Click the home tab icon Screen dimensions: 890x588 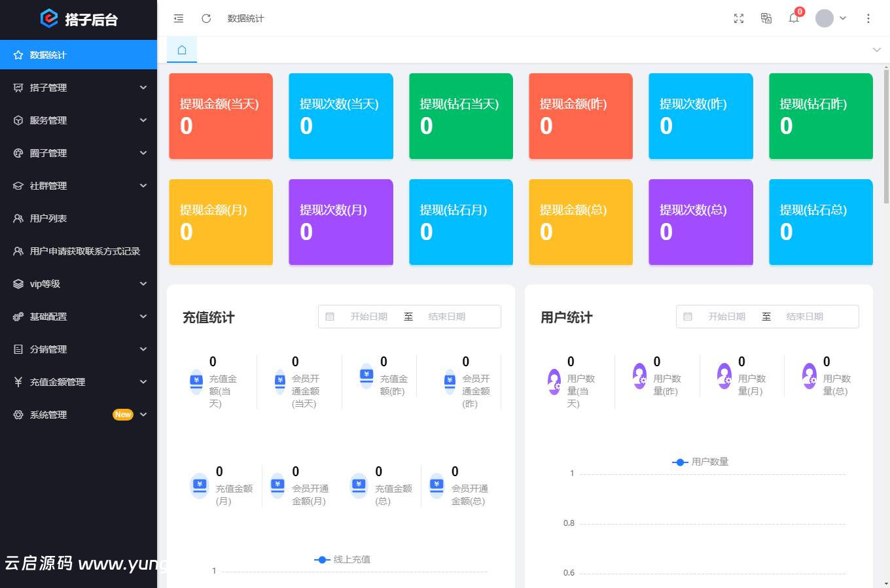[182, 50]
